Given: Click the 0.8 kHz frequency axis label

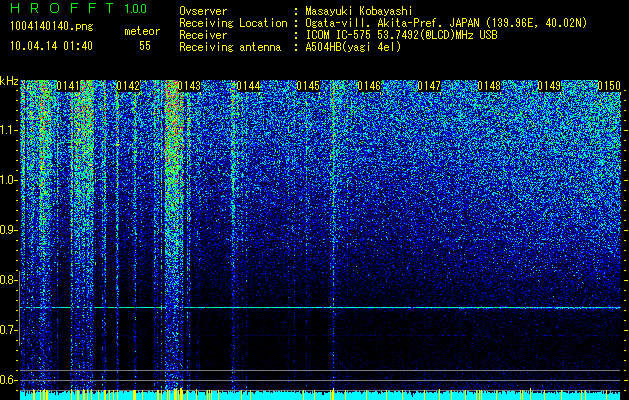Looking at the screenshot, I should (x=9, y=280).
